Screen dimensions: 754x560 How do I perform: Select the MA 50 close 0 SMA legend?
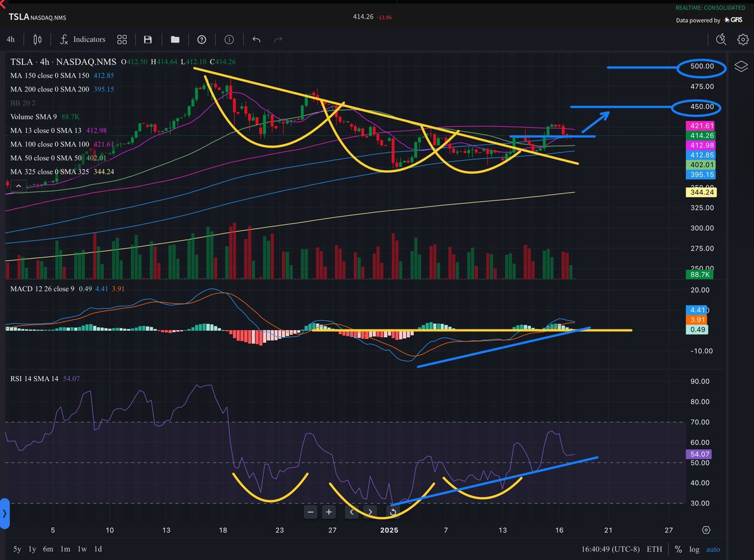60,158
